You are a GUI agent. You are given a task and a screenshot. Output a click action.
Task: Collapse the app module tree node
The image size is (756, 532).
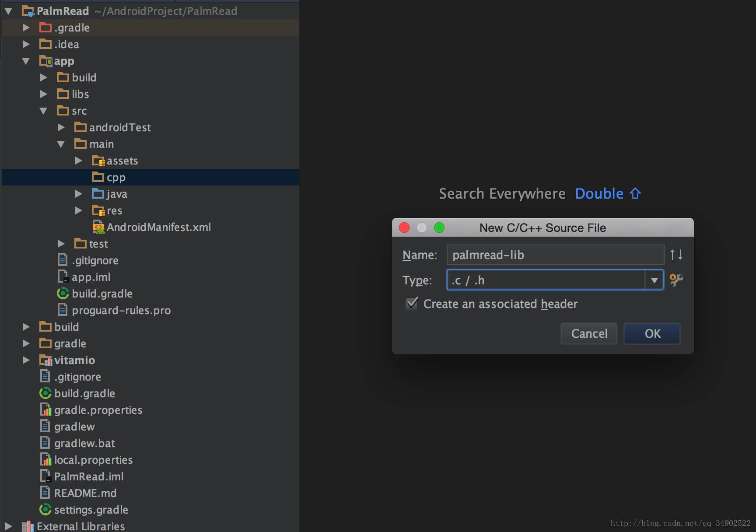26,61
